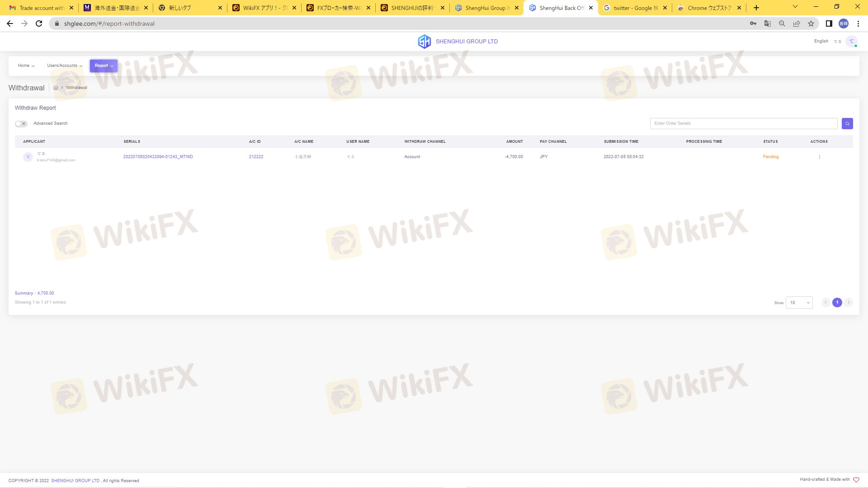Screen dimensions: 868x488
Task: Click the SUBMISSION TIME column header
Action: (x=621, y=141)
